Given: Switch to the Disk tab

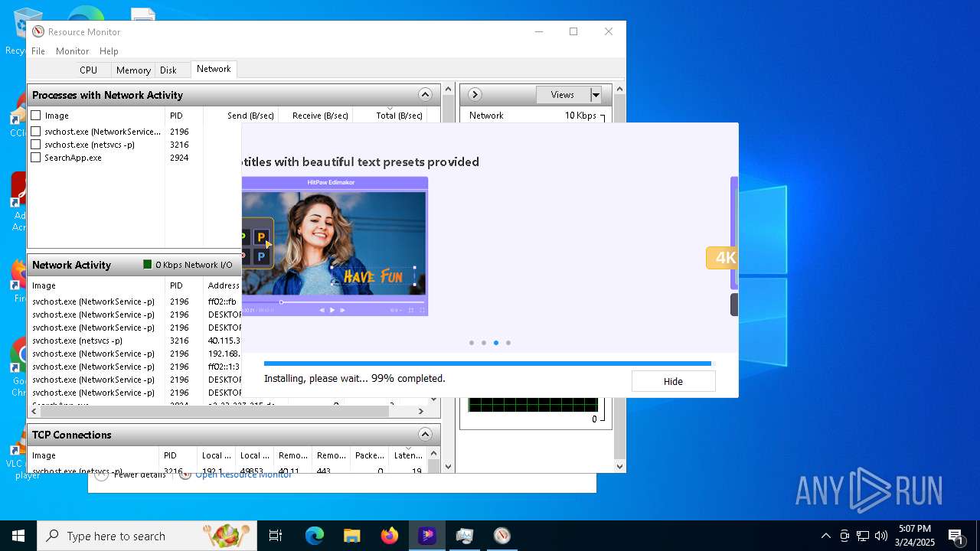Looking at the screenshot, I should pos(168,70).
